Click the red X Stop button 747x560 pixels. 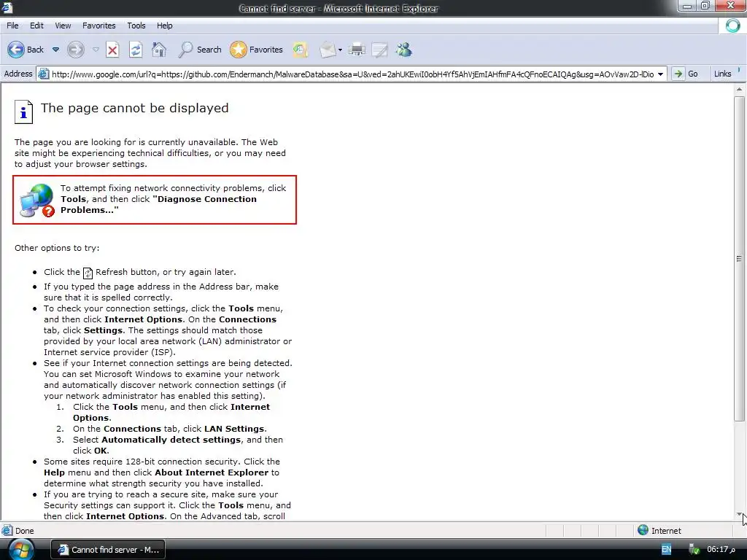coord(112,50)
